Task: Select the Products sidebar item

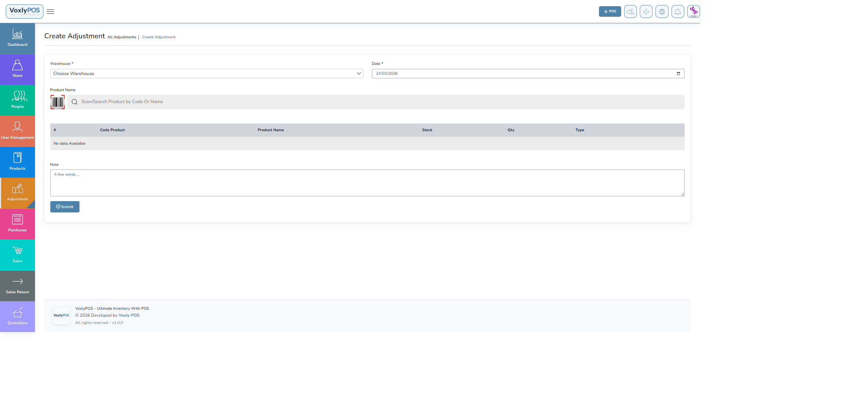Action: pyautogui.click(x=17, y=161)
